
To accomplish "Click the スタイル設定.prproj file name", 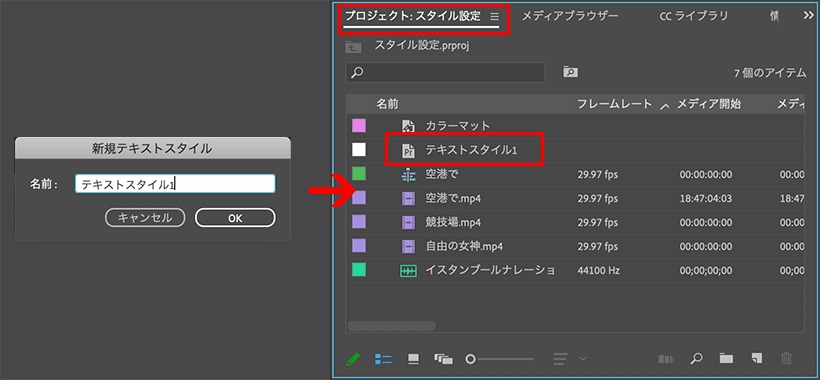I will [422, 45].
